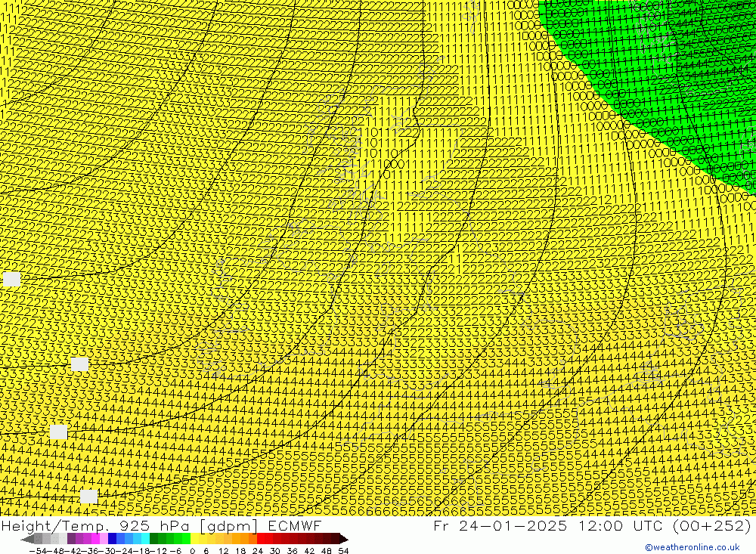This screenshot has height=554, width=756.
Task: Click the gray left arrow of the color scale
Action: point(27,539)
